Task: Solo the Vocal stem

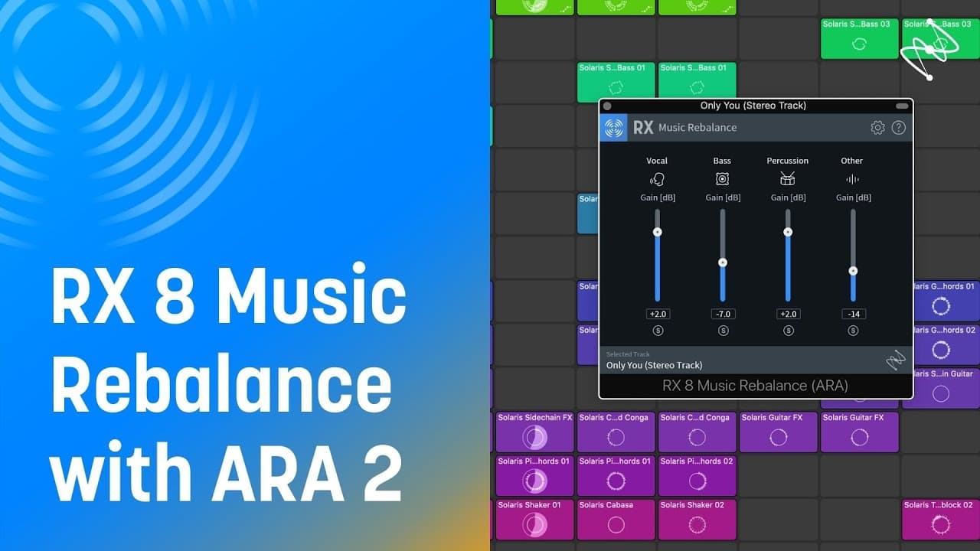Action: tap(657, 330)
